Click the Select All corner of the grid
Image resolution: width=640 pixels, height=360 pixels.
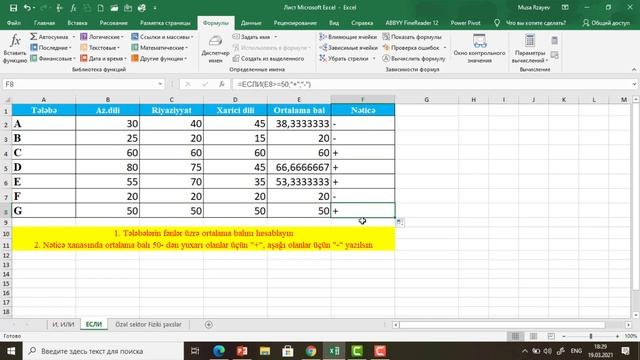click(7, 100)
